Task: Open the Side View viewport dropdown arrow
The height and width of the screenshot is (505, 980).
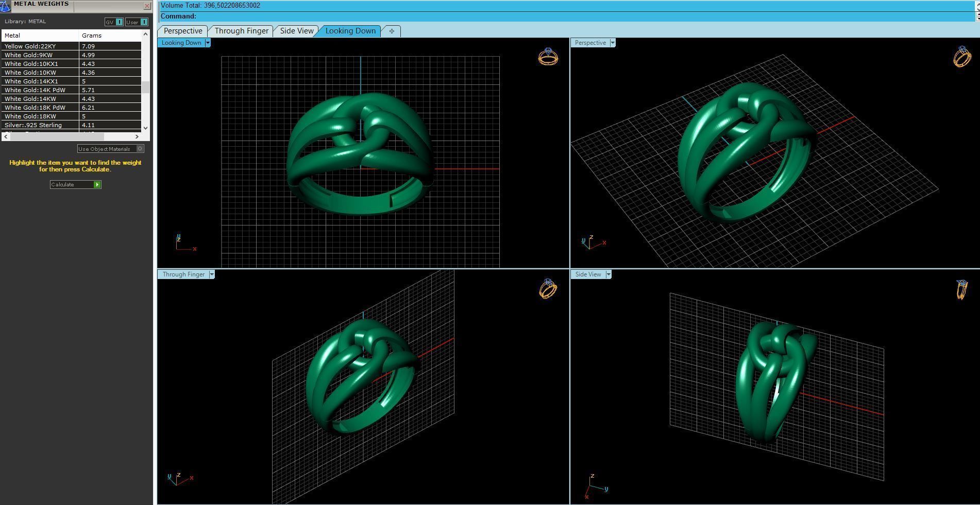Action: [x=609, y=274]
